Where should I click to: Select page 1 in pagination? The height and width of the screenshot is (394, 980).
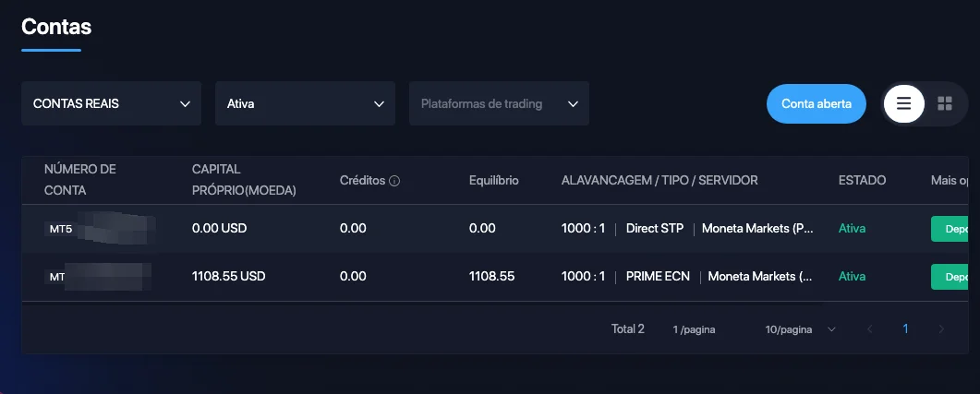click(906, 329)
